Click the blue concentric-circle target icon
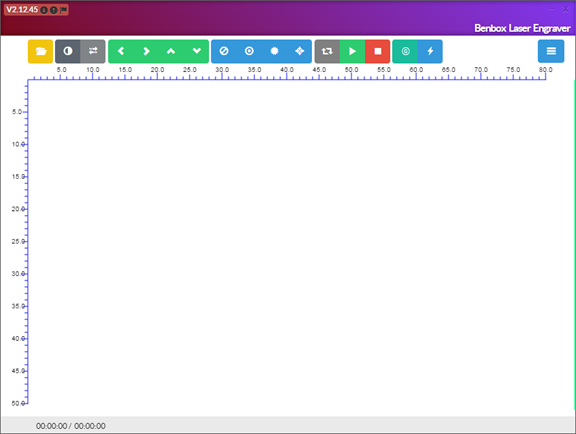This screenshot has width=576, height=434. click(249, 51)
